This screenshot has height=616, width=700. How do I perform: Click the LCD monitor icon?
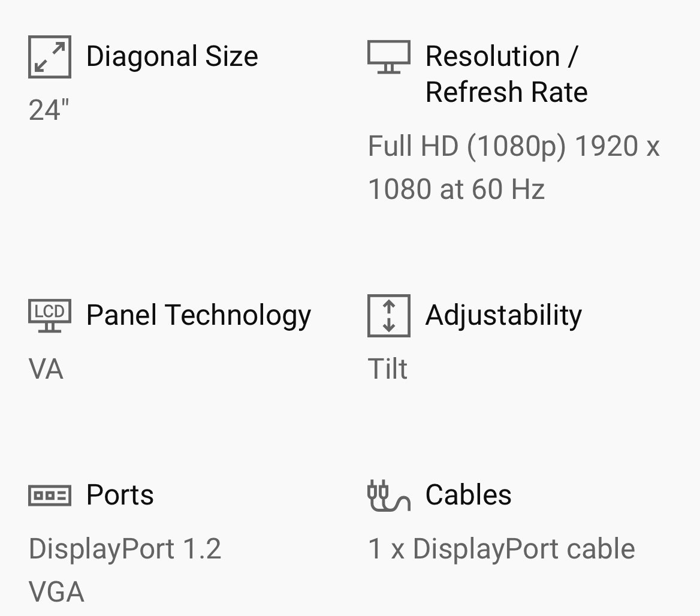[50, 316]
